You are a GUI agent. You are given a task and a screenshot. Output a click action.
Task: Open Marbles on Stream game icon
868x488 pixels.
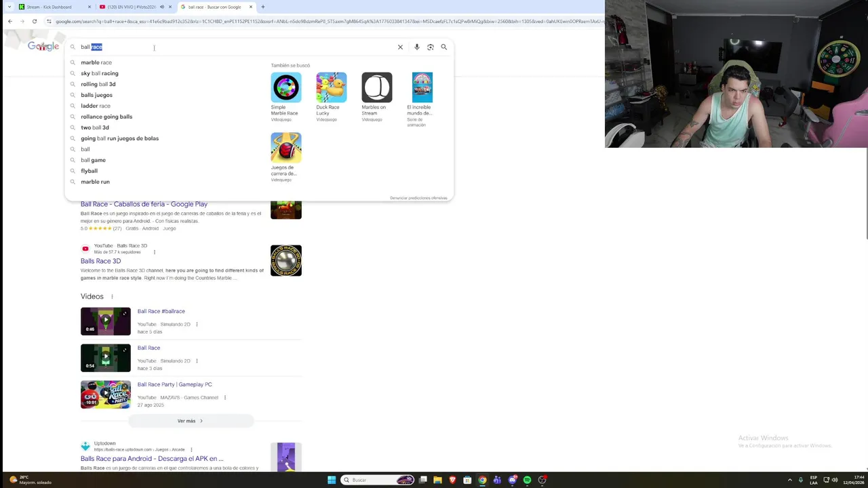pyautogui.click(x=376, y=87)
